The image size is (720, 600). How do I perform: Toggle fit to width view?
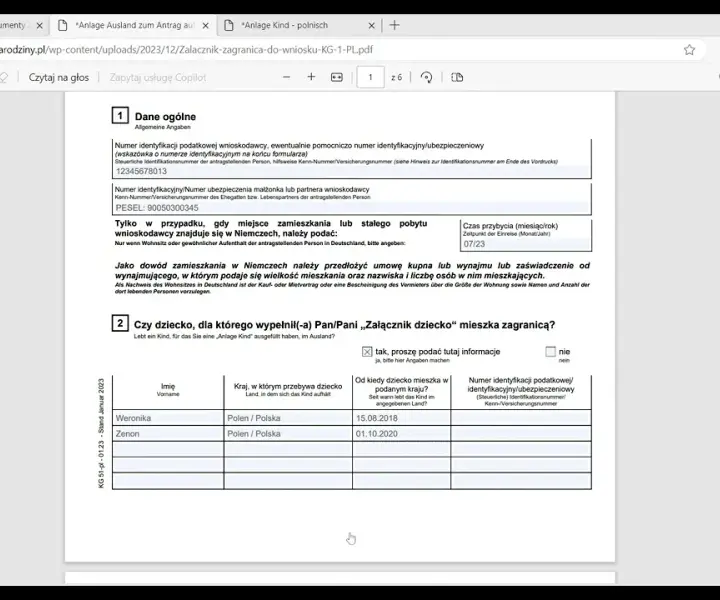(x=337, y=77)
